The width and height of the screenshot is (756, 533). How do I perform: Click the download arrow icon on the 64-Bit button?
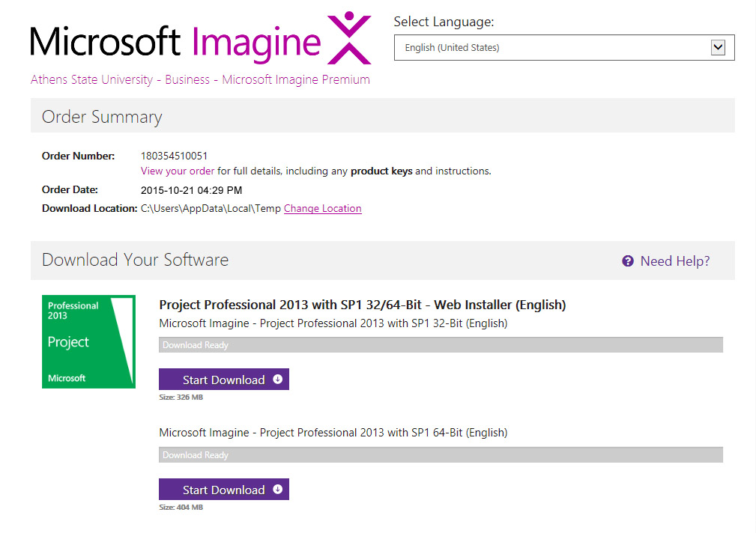(278, 490)
